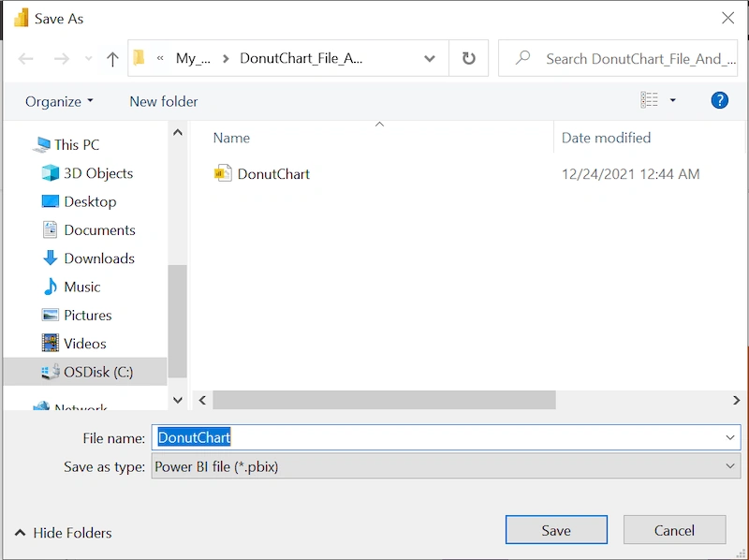
Task: Create a New folder from toolbar
Action: point(163,102)
